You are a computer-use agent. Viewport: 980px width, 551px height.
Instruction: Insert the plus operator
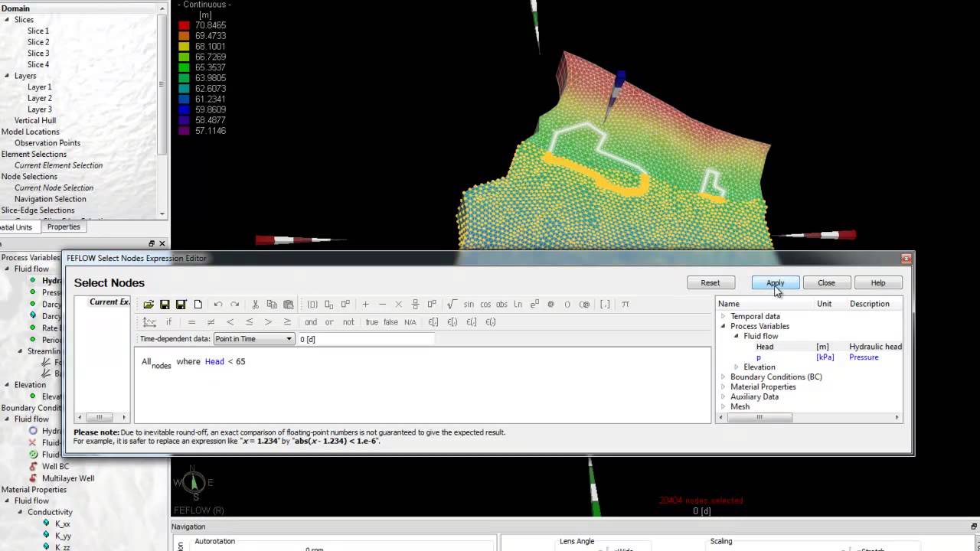pos(365,305)
